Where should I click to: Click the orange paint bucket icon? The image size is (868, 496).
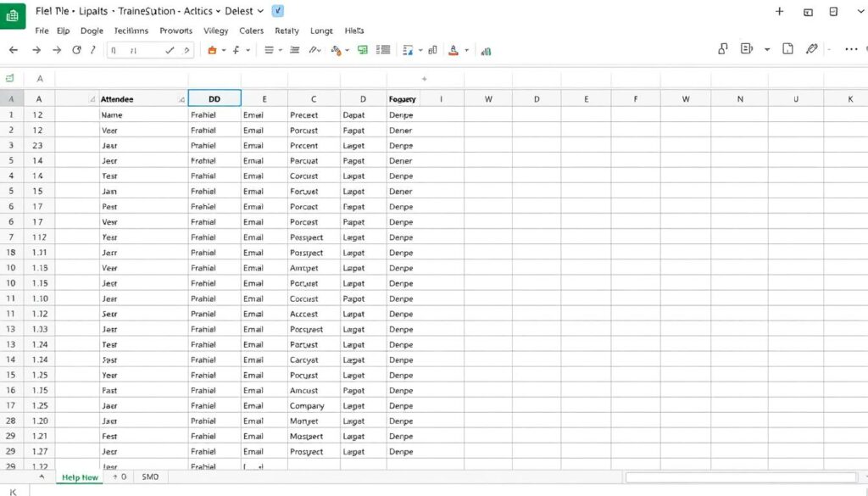click(x=211, y=50)
